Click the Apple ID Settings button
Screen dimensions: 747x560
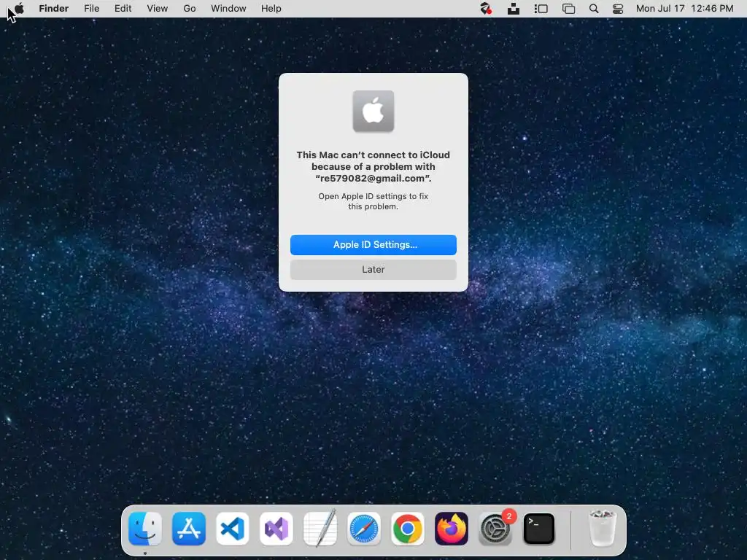point(373,245)
